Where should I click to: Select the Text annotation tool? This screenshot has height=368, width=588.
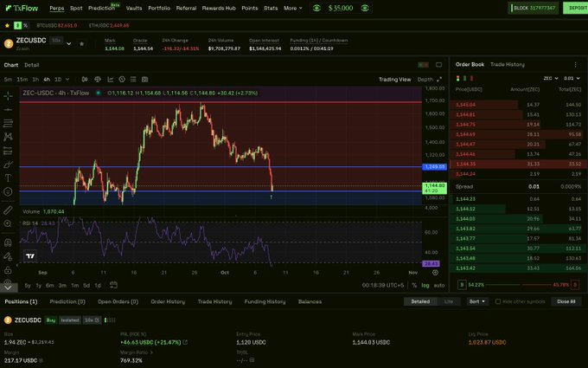pos(8,178)
